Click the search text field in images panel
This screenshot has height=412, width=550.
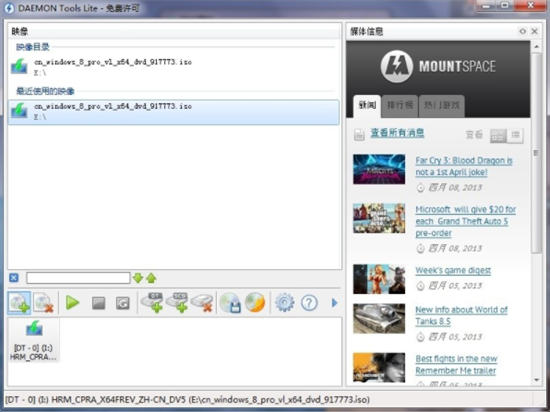(x=78, y=278)
